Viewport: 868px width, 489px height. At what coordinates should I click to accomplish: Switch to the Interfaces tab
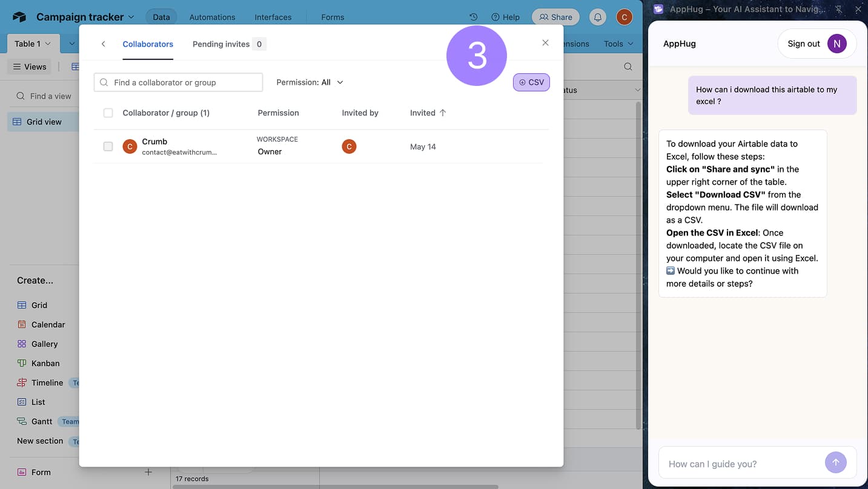click(273, 17)
